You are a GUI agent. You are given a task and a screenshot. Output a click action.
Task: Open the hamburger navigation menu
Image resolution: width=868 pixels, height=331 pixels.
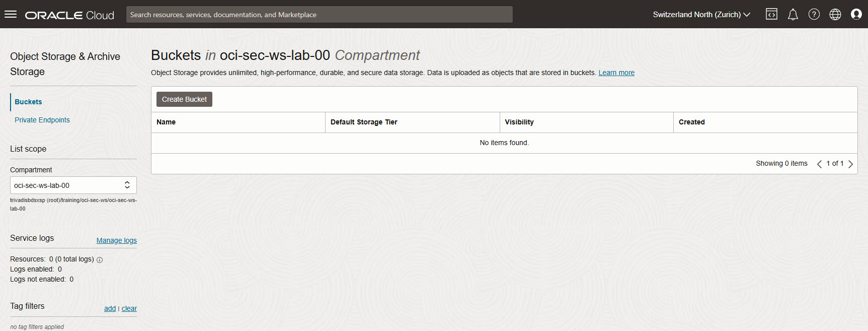11,14
